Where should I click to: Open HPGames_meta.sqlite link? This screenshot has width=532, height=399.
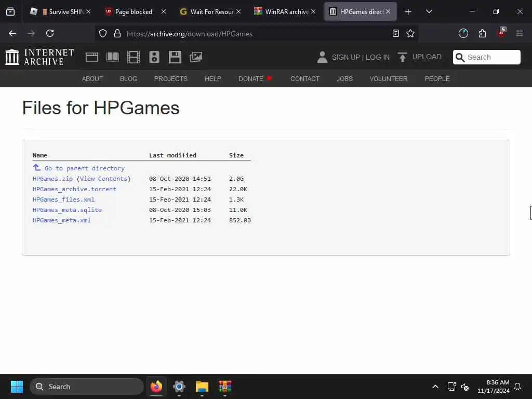[x=67, y=210]
